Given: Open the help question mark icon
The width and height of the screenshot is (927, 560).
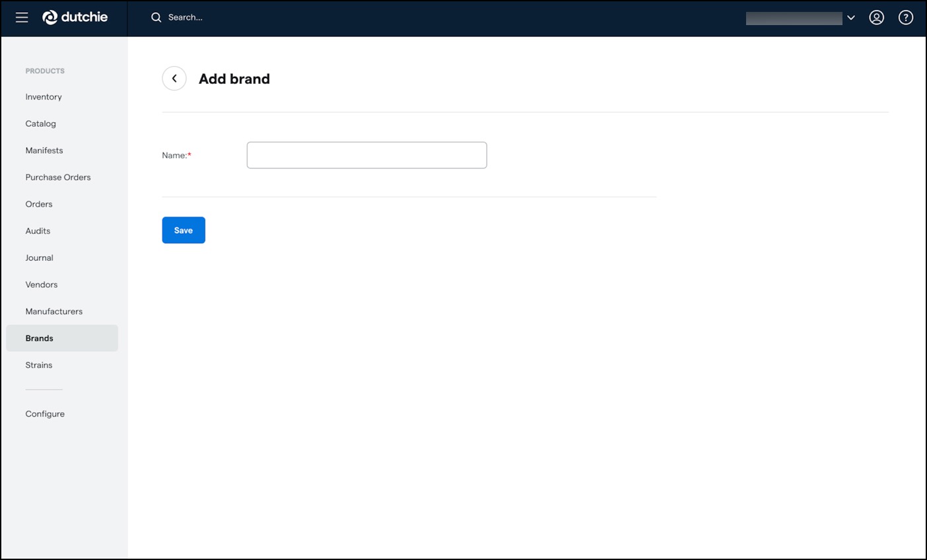Looking at the screenshot, I should pos(906,18).
